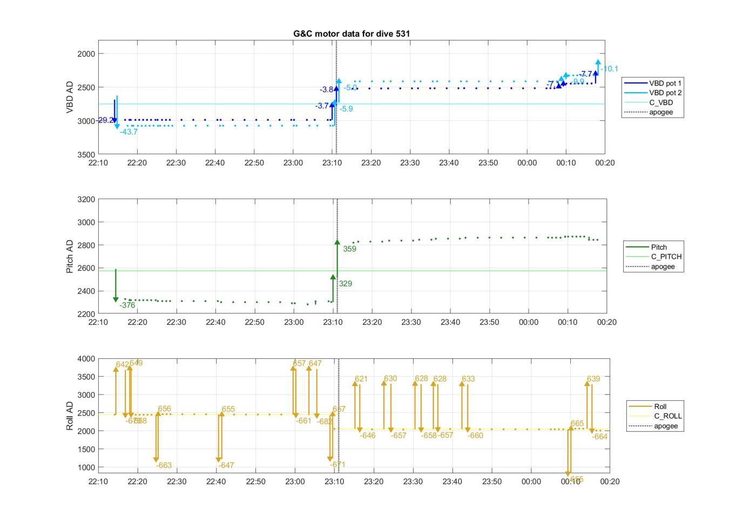
Task: Click the '-664' roll annotation
Action: pyautogui.click(x=599, y=436)
